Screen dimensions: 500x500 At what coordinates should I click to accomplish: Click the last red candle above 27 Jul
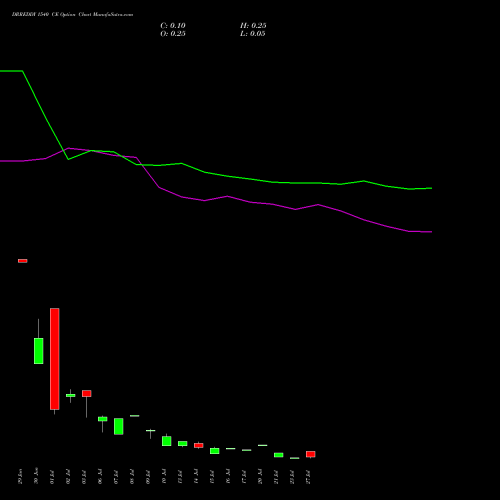click(x=311, y=454)
